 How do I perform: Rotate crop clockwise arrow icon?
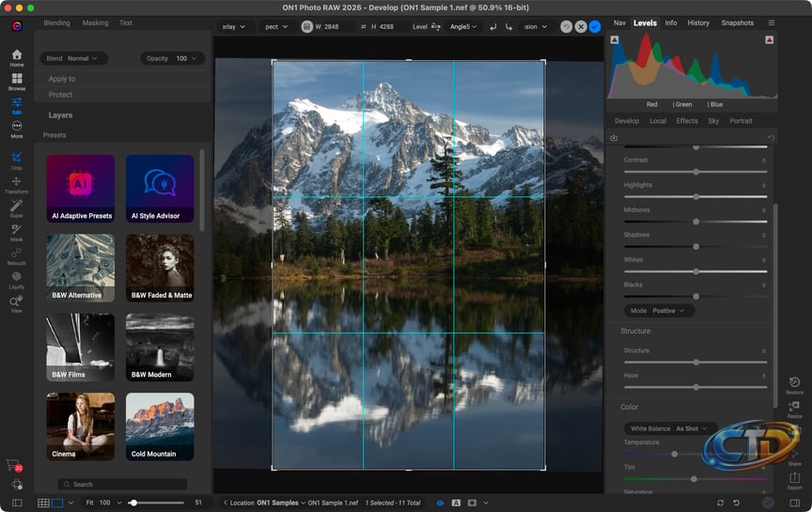(x=509, y=27)
